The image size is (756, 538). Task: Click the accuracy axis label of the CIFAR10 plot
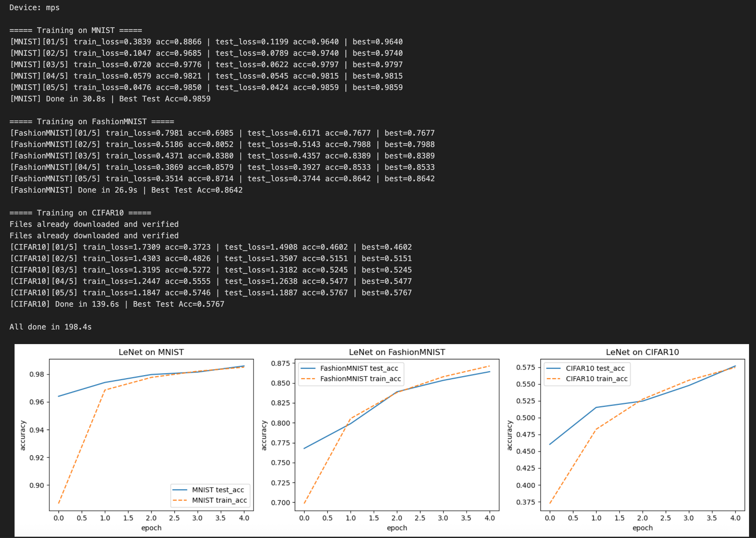point(509,435)
